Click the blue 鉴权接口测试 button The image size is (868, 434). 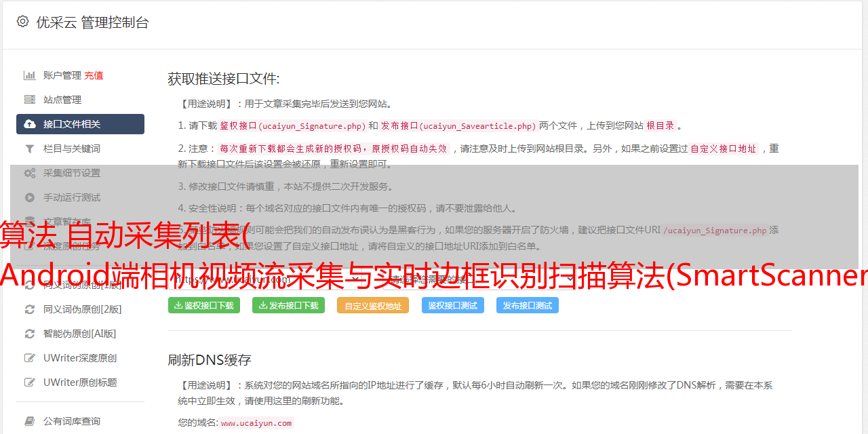(453, 305)
